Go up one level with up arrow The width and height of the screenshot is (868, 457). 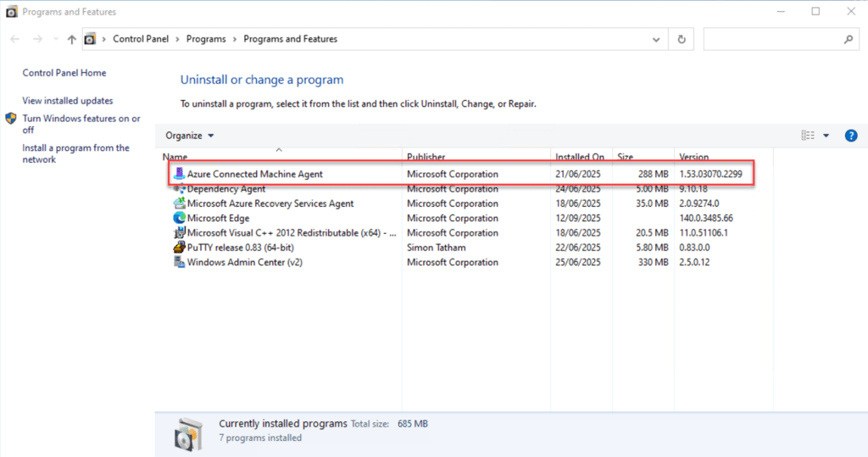click(71, 39)
